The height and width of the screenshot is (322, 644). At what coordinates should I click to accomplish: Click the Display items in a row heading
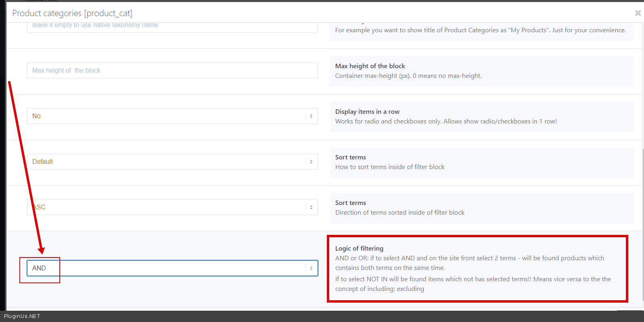tap(367, 112)
